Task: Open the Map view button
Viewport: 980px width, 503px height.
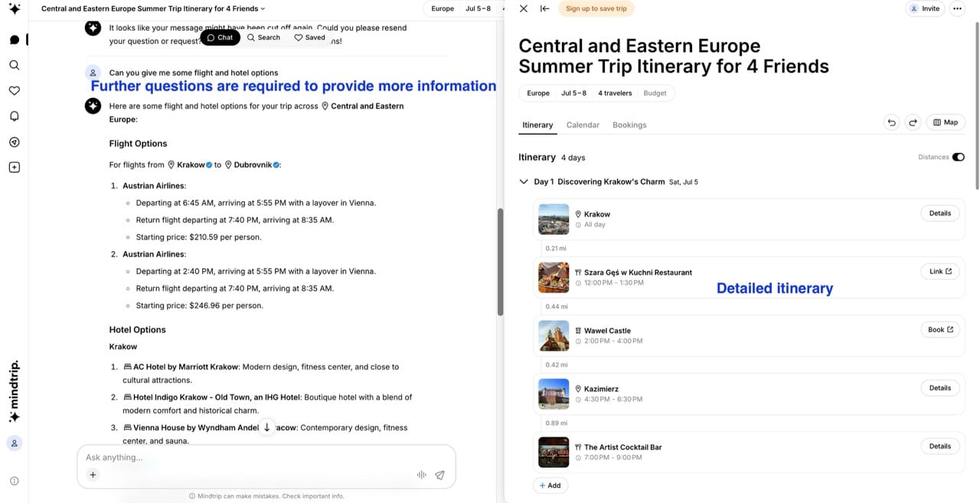Action: click(x=946, y=122)
